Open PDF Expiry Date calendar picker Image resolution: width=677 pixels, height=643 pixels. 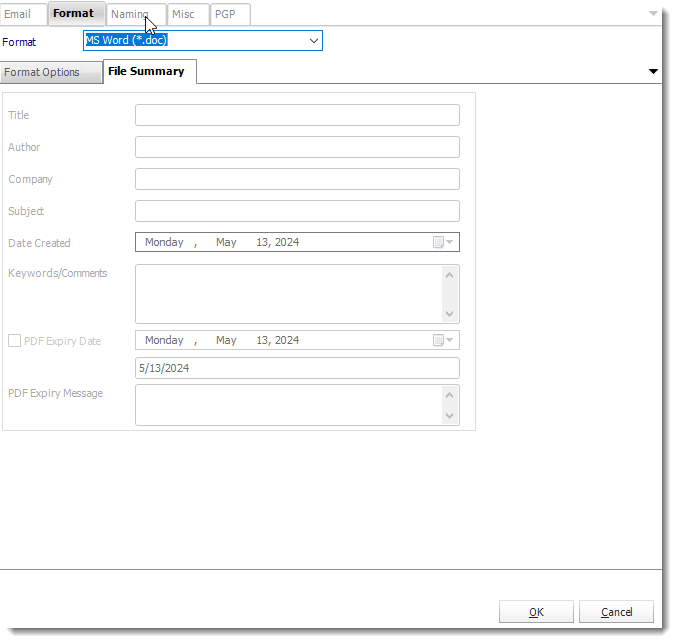(x=443, y=340)
